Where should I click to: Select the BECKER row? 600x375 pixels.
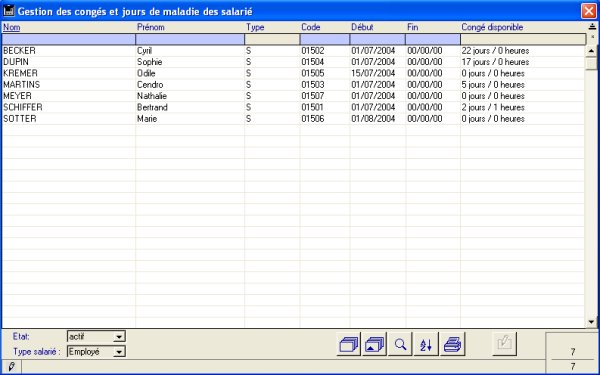pyautogui.click(x=293, y=51)
